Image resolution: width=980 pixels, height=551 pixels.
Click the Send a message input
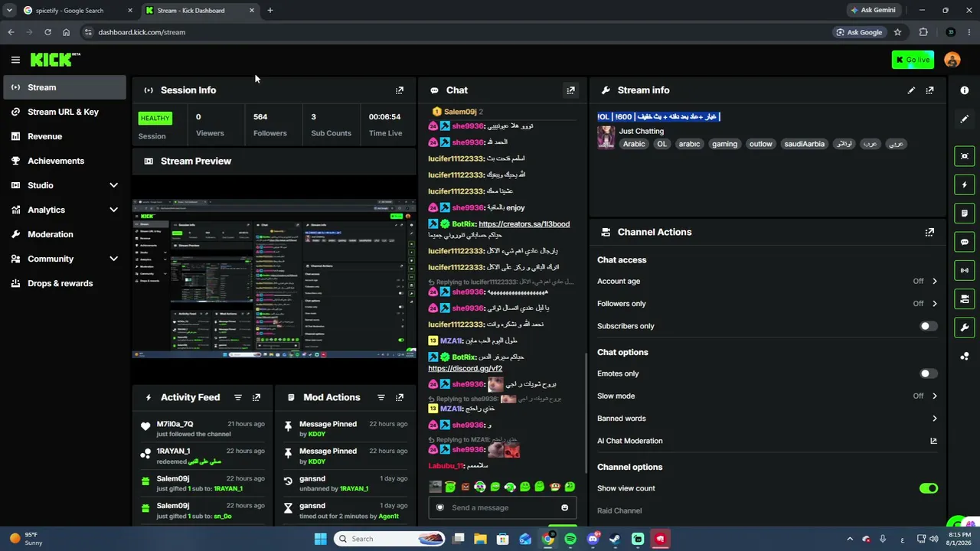tap(502, 507)
